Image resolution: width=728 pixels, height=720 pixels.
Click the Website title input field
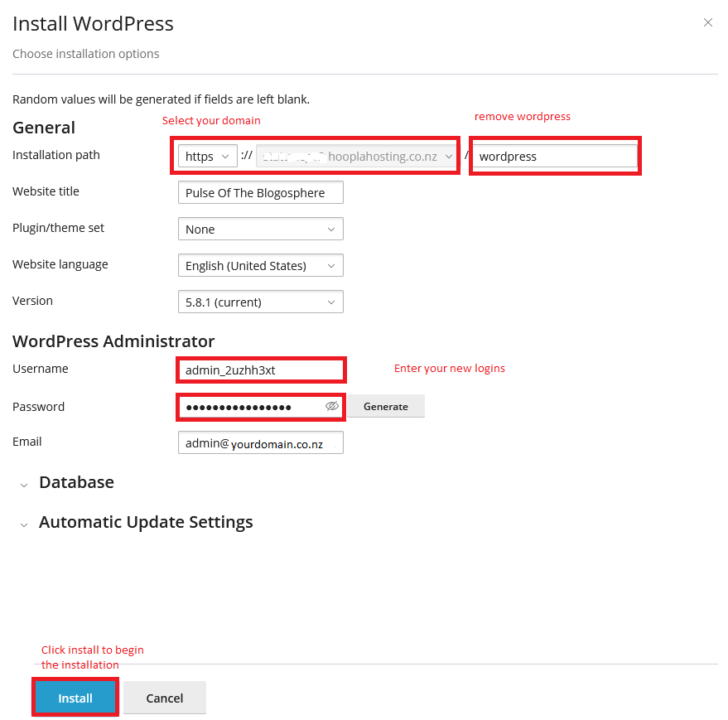coord(260,193)
